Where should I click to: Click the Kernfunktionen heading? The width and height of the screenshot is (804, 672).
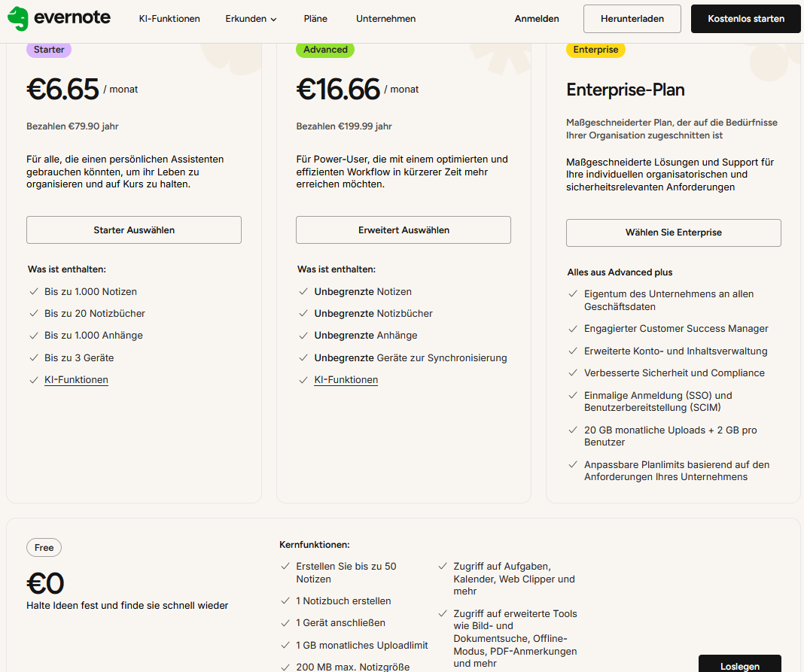315,545
